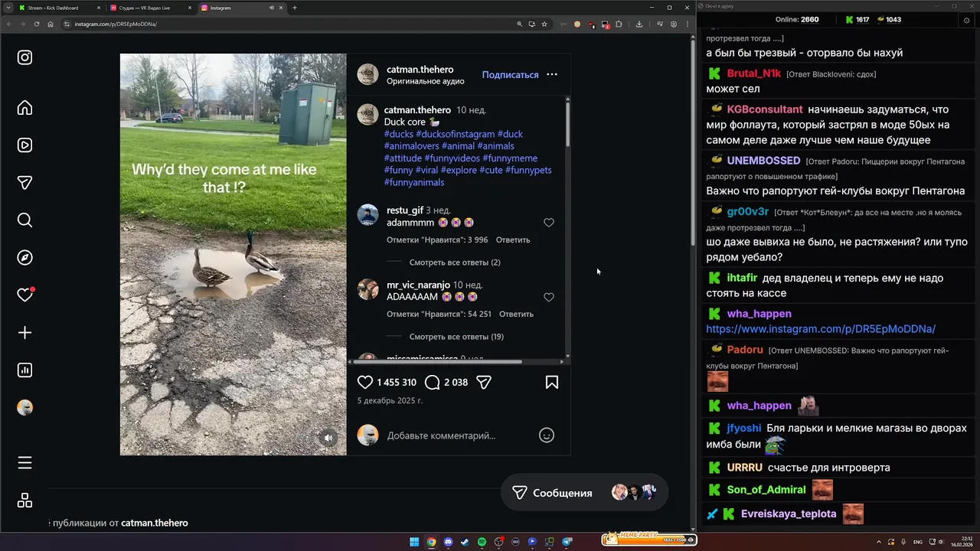The image size is (980, 551).
Task: Open notifications heart icon in sidebar
Action: pos(25,295)
